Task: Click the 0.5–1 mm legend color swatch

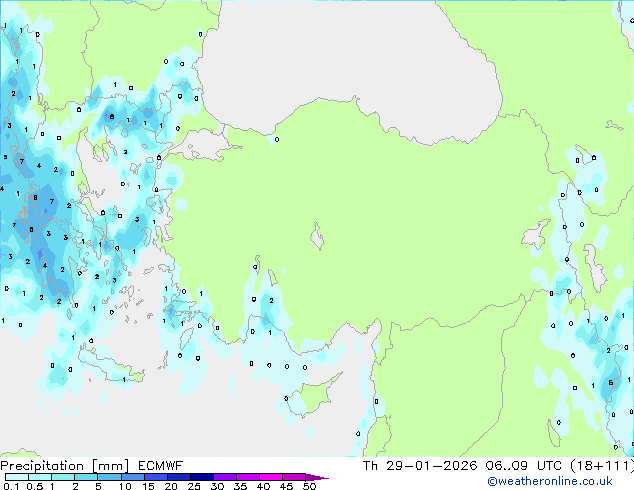Action: click(x=40, y=477)
